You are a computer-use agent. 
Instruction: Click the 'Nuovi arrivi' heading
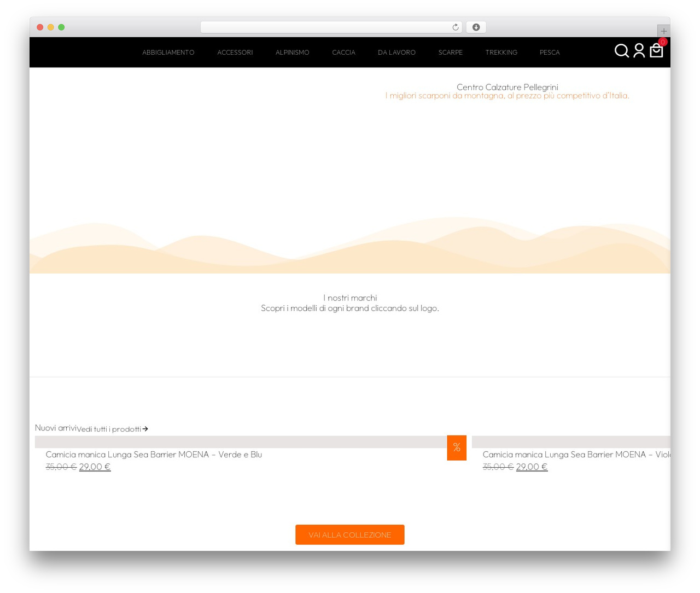[x=56, y=428]
